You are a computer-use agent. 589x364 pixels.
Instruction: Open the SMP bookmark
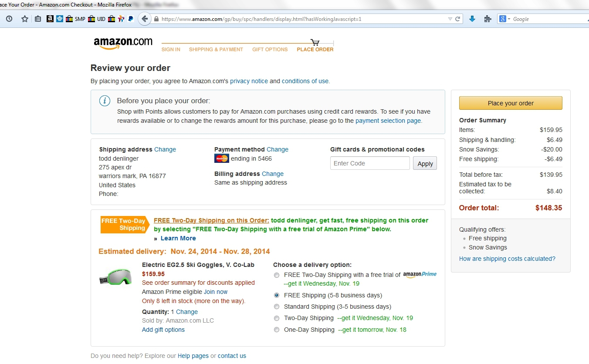click(75, 19)
